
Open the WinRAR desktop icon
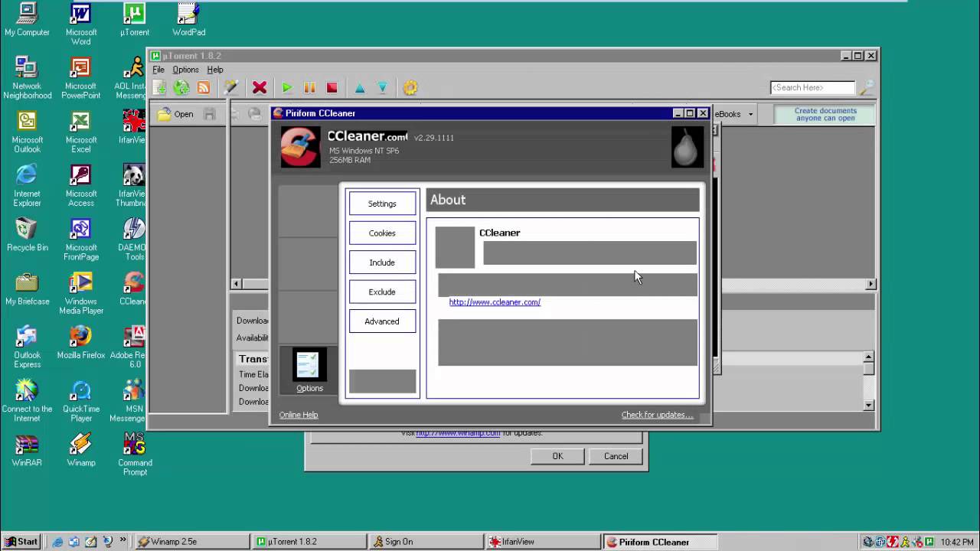point(27,451)
